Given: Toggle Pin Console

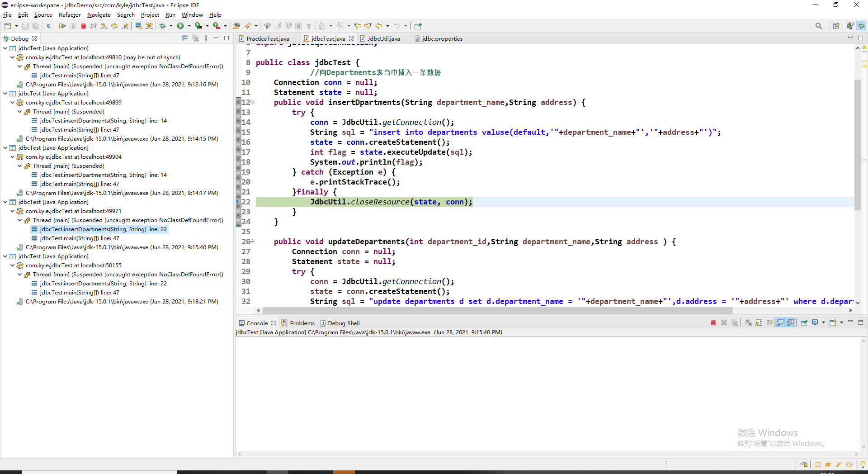Looking at the screenshot, I should tap(804, 323).
